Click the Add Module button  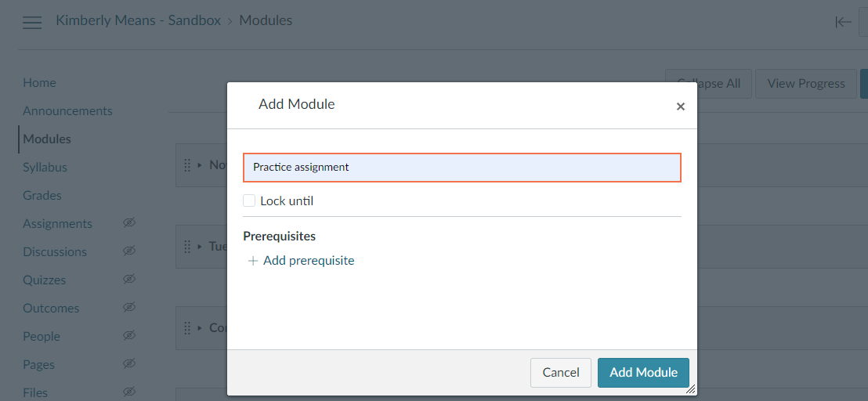pyautogui.click(x=643, y=373)
